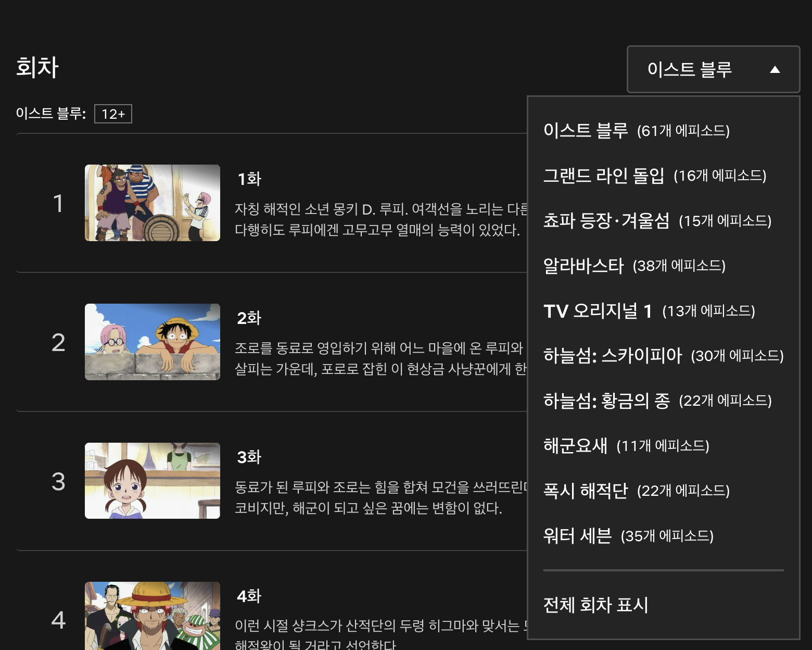
Task: Click the 2화 episode title
Action: tap(249, 318)
